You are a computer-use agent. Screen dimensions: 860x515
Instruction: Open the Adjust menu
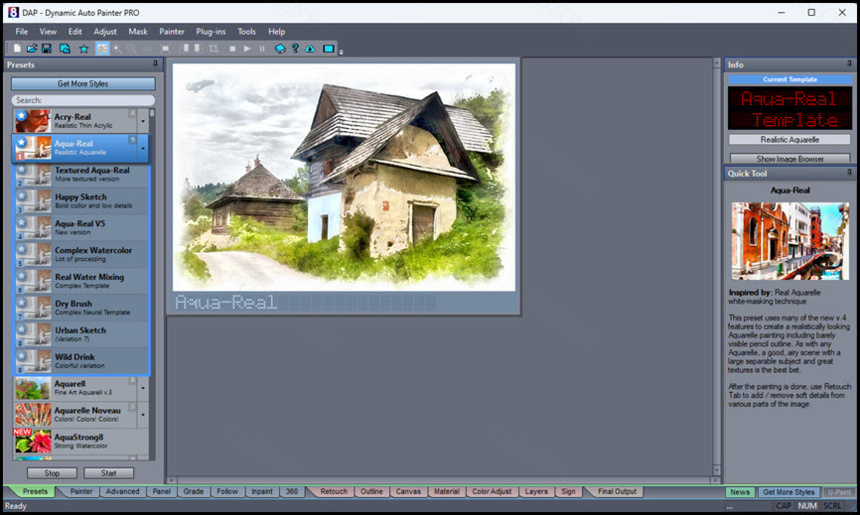click(105, 32)
